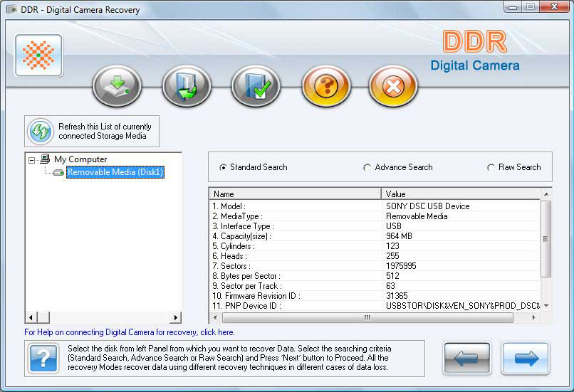
Task: Select Removable Media (Disk1) in tree
Action: point(115,172)
